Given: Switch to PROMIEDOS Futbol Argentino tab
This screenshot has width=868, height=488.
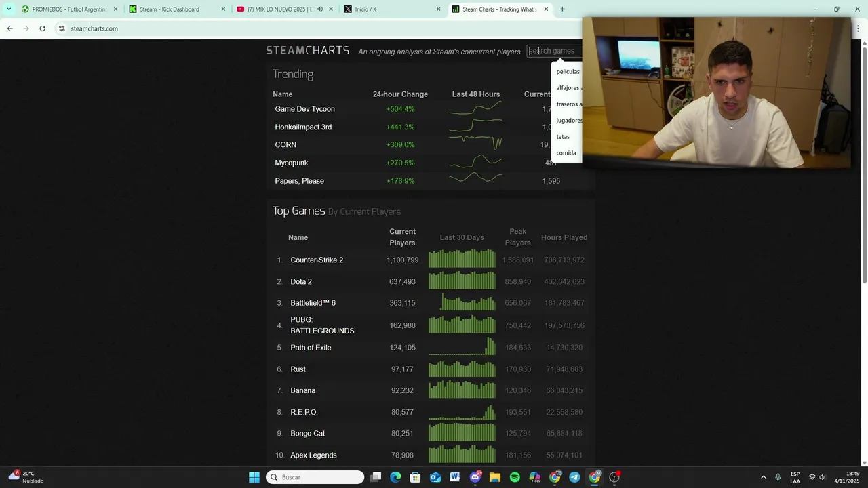Looking at the screenshot, I should [x=69, y=9].
